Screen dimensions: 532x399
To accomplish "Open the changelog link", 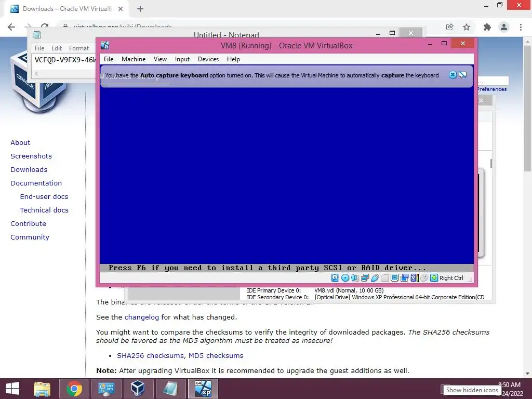I will coord(141,317).
